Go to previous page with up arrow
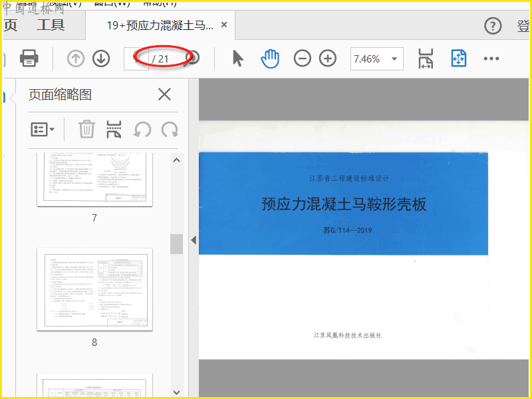 click(x=76, y=59)
